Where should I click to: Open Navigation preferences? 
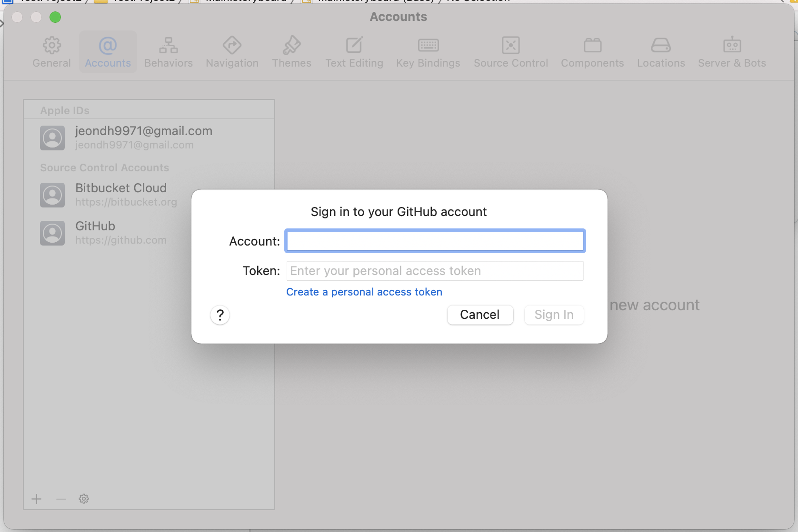coord(232,52)
